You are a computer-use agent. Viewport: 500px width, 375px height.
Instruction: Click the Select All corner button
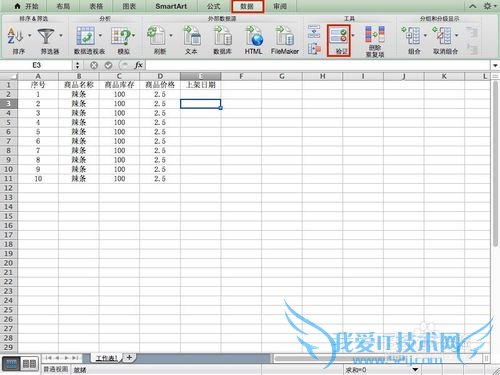tap(9, 76)
